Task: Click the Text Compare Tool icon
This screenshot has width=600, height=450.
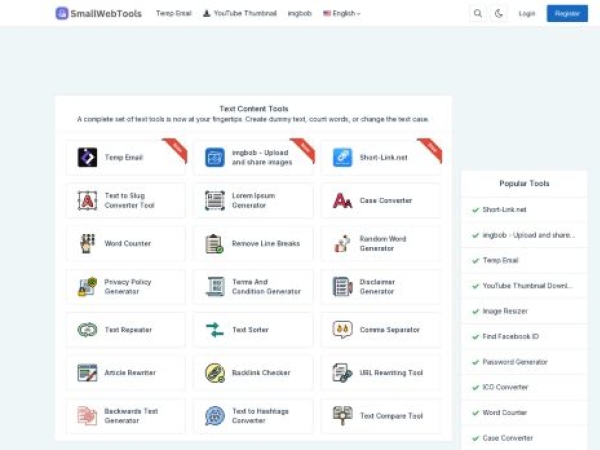Action: click(x=342, y=416)
